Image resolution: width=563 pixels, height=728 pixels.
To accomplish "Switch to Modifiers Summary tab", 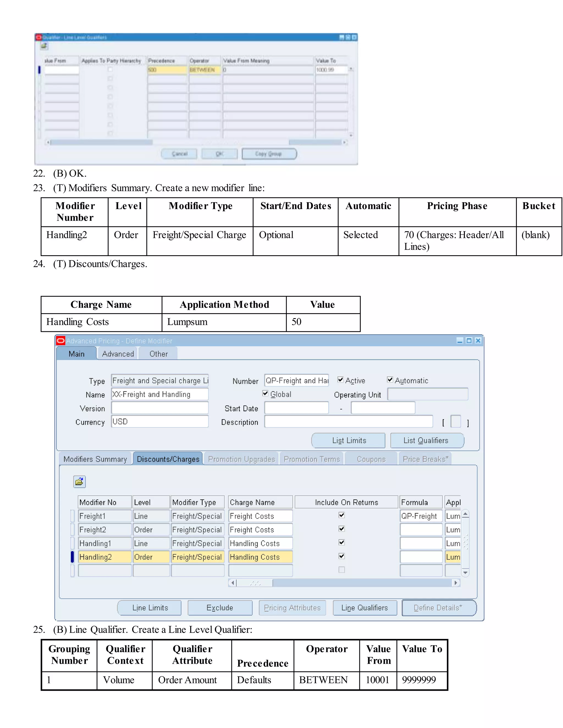I will 95,459.
